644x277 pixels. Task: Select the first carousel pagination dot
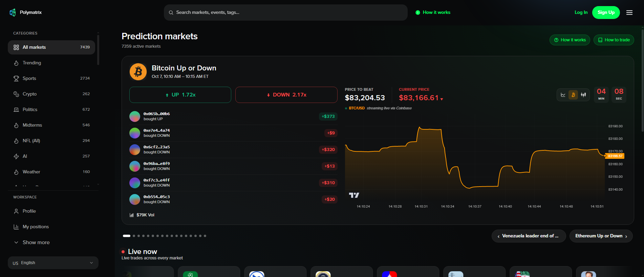(x=127, y=236)
